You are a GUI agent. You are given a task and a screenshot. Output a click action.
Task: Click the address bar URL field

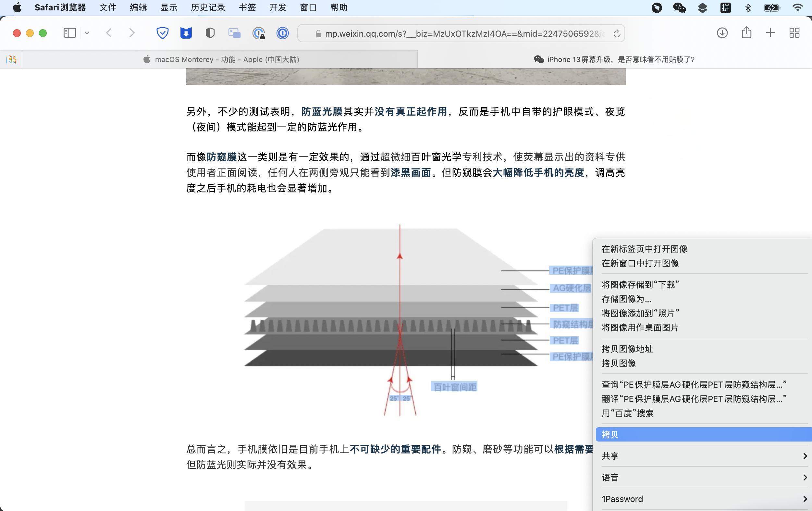pyautogui.click(x=462, y=33)
